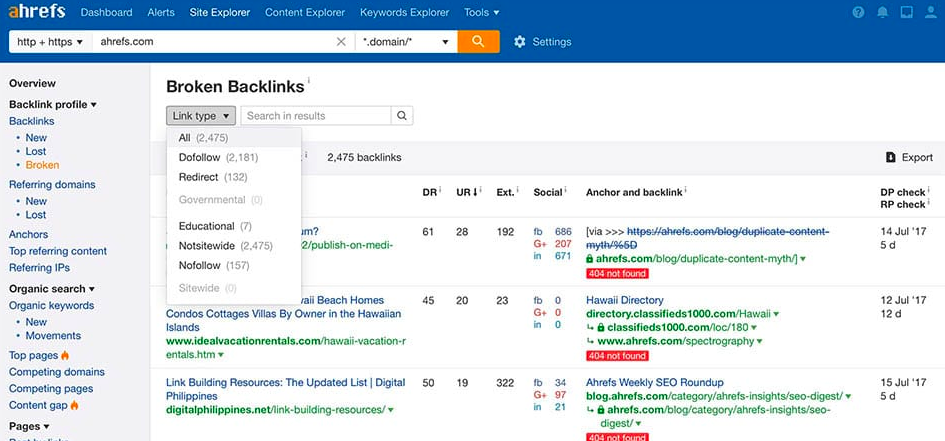Click the info icon next to DP check
The width and height of the screenshot is (945, 441).
(928, 190)
